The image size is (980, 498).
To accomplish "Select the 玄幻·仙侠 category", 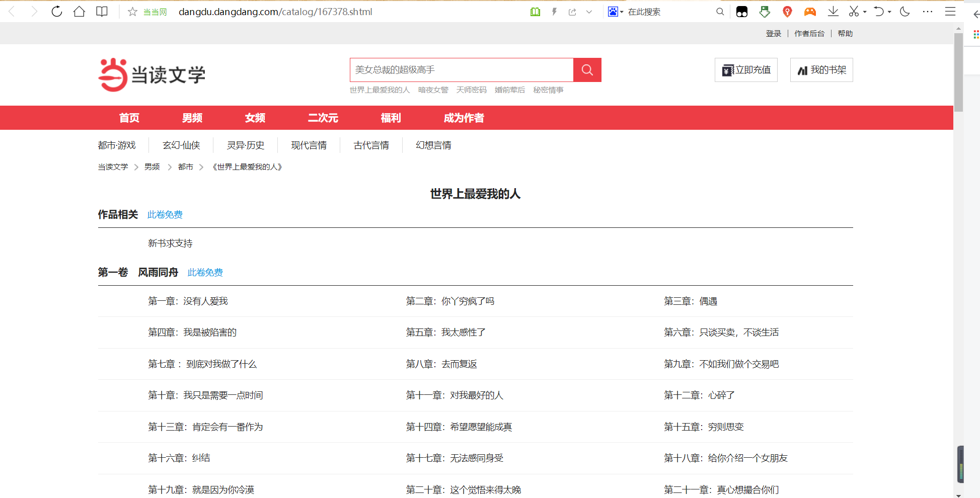I will [181, 145].
